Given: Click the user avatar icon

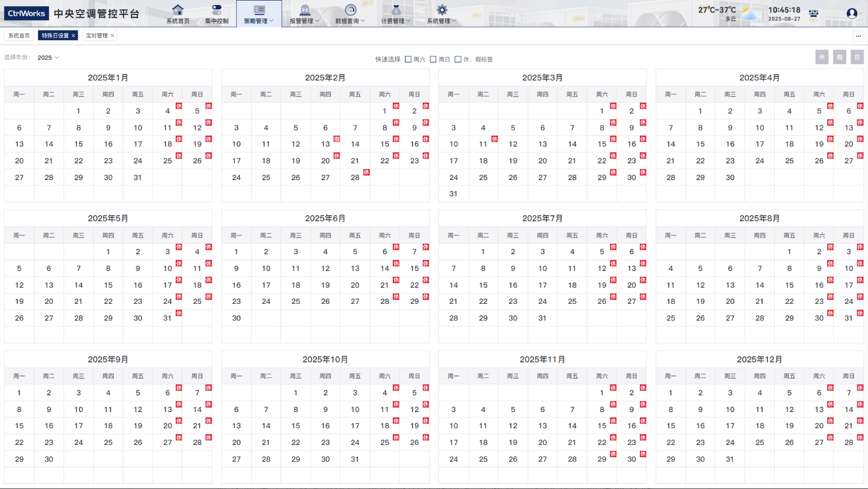Looking at the screenshot, I should click(x=851, y=13).
